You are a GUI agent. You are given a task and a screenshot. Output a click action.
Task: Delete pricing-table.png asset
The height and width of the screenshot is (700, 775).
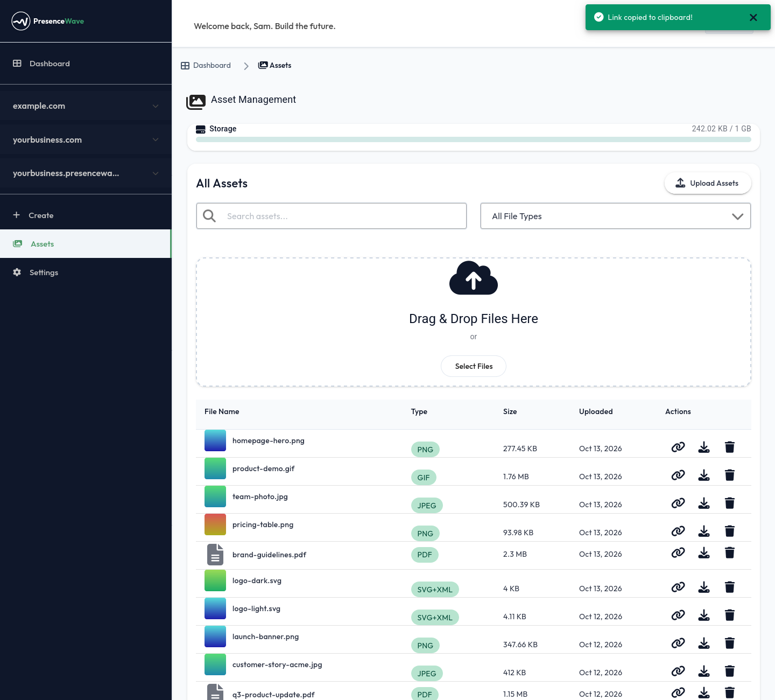point(730,531)
